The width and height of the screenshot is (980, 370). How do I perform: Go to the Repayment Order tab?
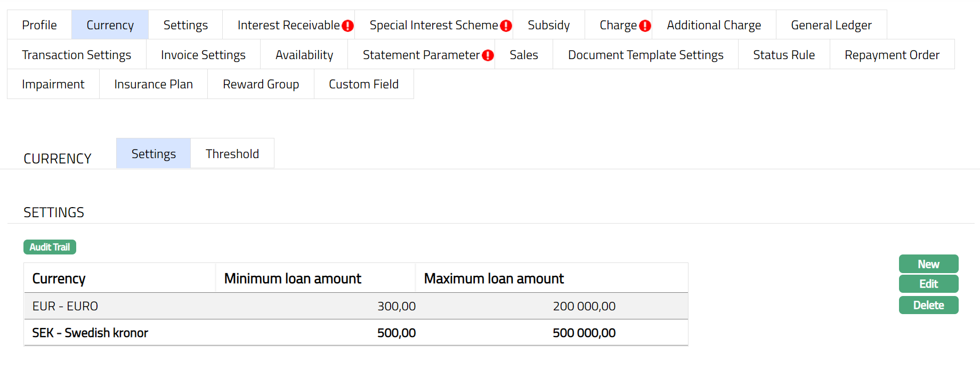(892, 55)
